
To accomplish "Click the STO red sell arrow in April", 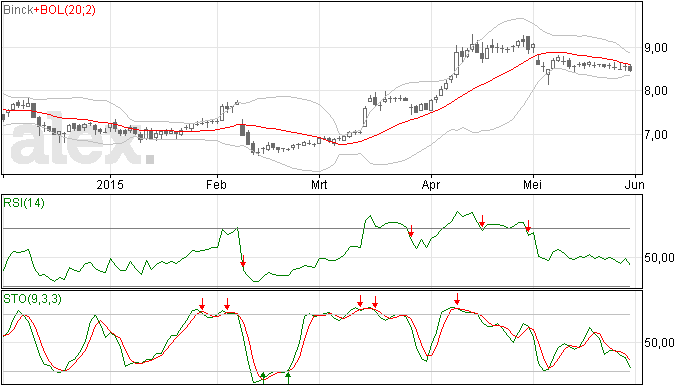I will (457, 299).
